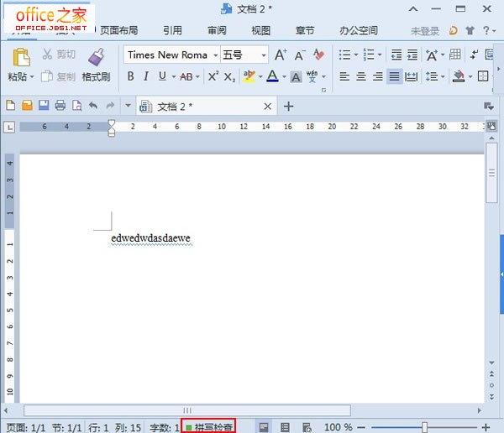Close the 文档 2 document tab
504x433 pixels.
pyautogui.click(x=267, y=107)
